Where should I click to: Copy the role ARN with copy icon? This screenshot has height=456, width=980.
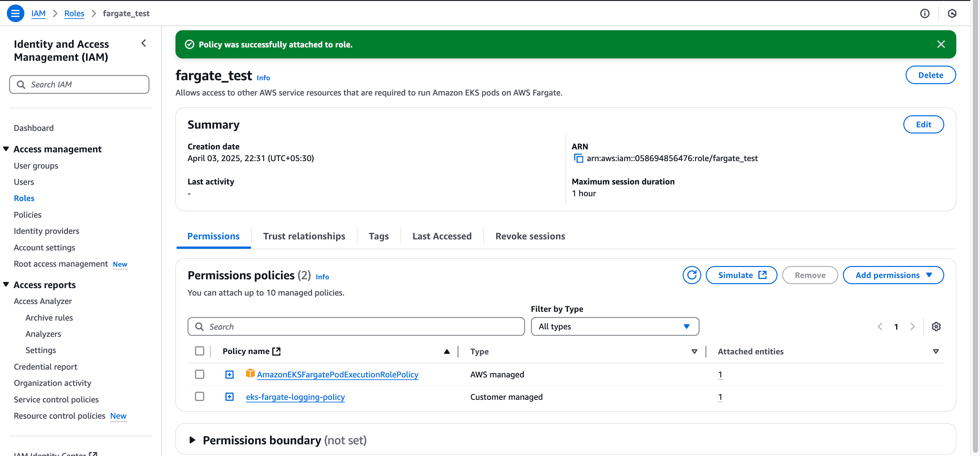click(x=578, y=158)
